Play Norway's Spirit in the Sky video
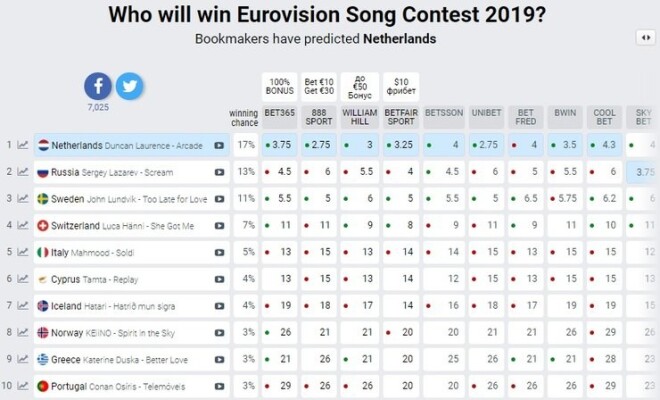660x400 pixels. point(220,332)
